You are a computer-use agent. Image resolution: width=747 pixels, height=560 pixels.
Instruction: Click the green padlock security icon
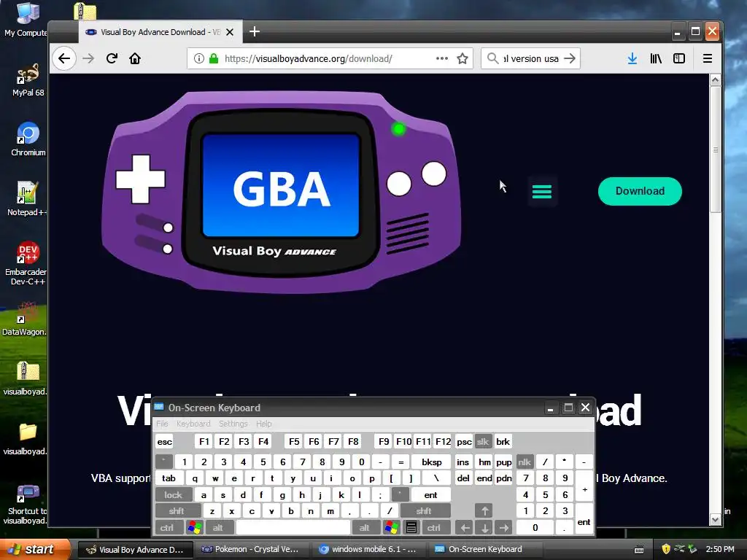[214, 58]
